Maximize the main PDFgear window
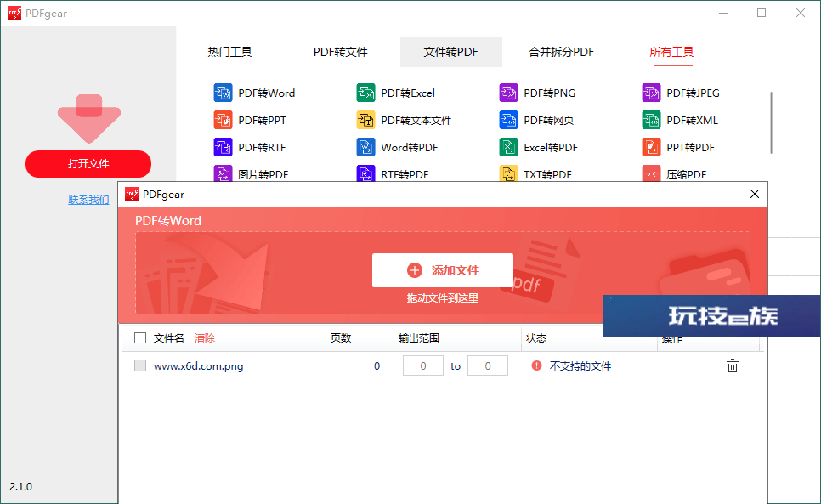The width and height of the screenshot is (821, 504). click(762, 13)
